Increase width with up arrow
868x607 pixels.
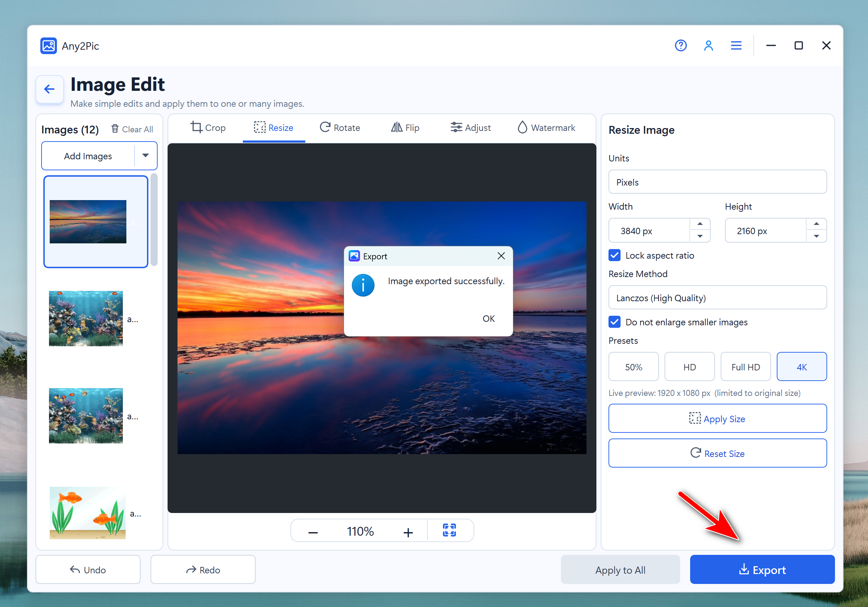coord(700,224)
